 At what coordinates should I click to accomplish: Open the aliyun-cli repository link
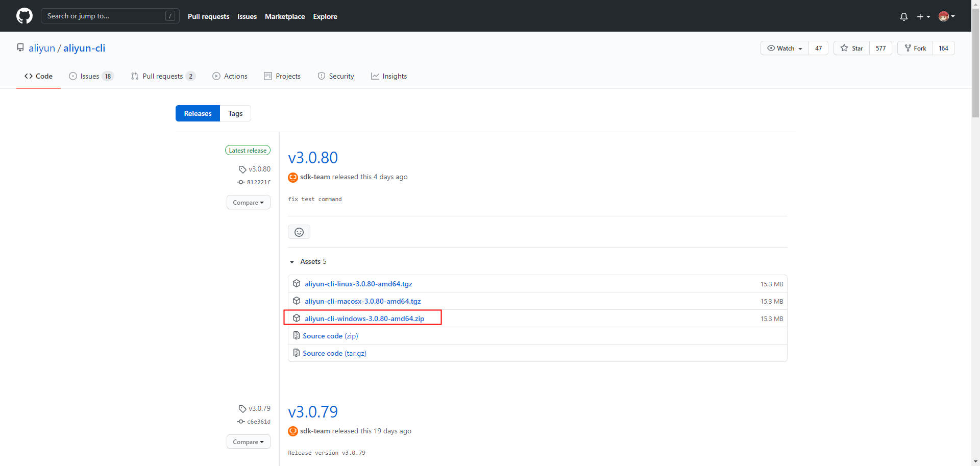tap(84, 48)
